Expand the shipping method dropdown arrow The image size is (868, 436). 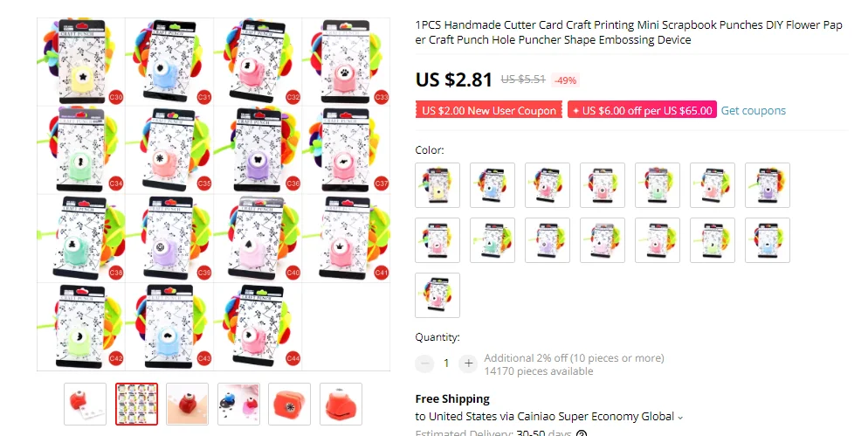[680, 417]
